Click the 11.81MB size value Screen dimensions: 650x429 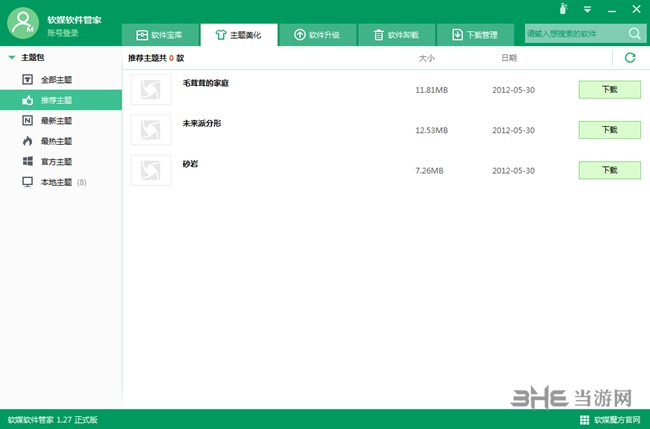(x=432, y=90)
